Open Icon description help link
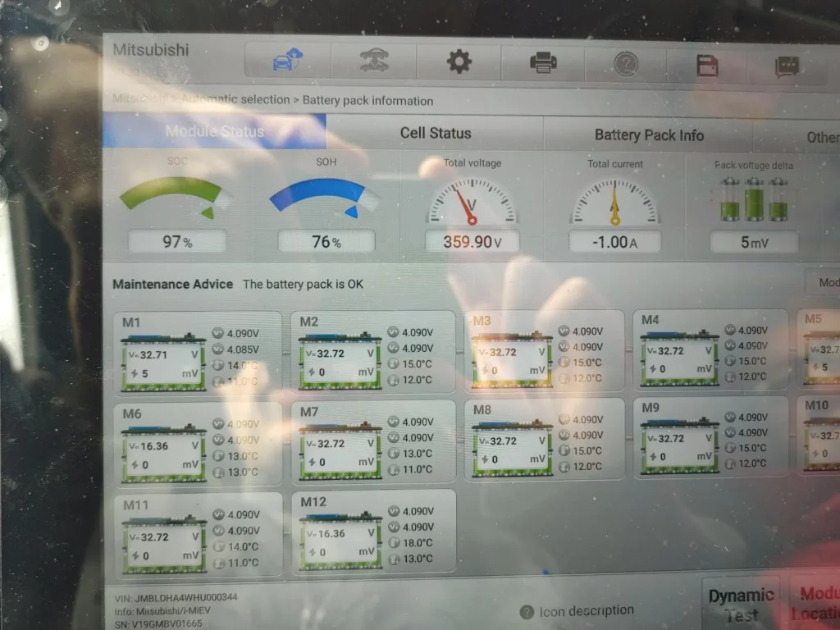The height and width of the screenshot is (630, 840). click(586, 610)
